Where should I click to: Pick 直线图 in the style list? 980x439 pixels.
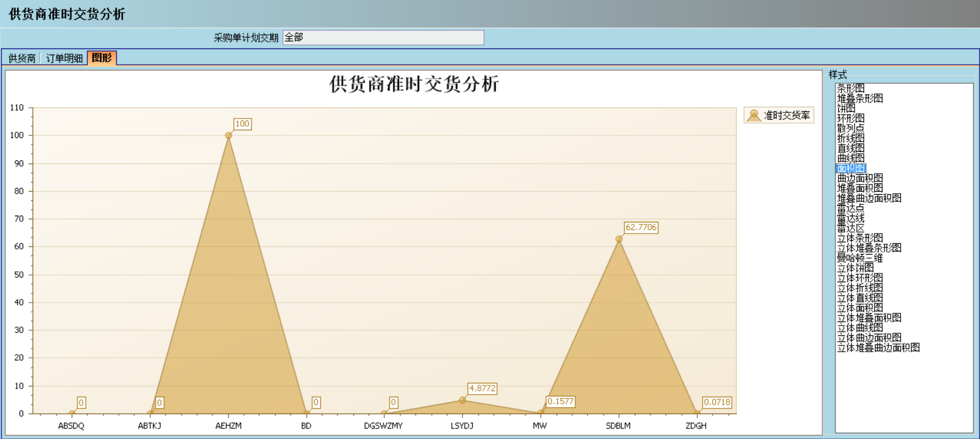[x=851, y=148]
